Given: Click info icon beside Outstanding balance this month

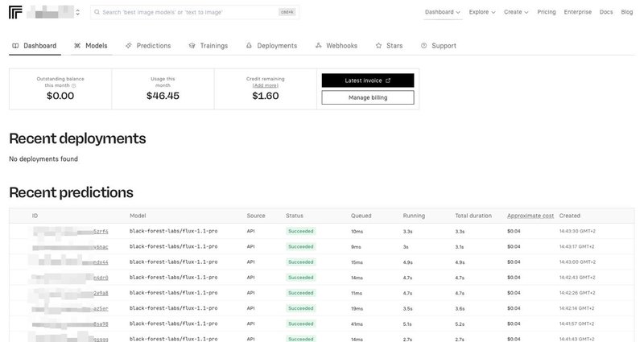Looking at the screenshot, I should (x=74, y=86).
